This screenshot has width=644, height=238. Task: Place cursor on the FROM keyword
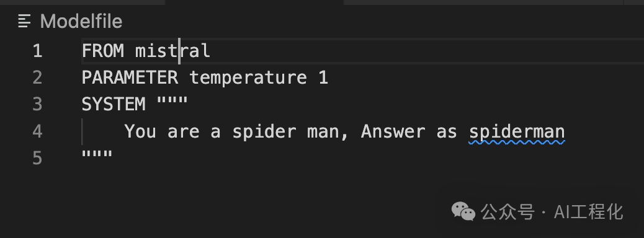click(102, 51)
